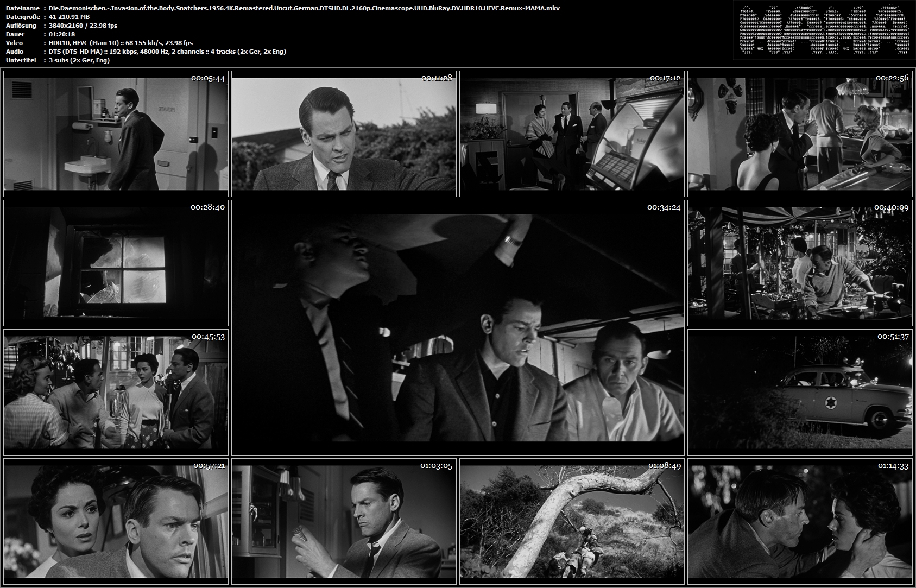Select the final frame at 01:14:33
This screenshot has height=588, width=916.
point(800,521)
